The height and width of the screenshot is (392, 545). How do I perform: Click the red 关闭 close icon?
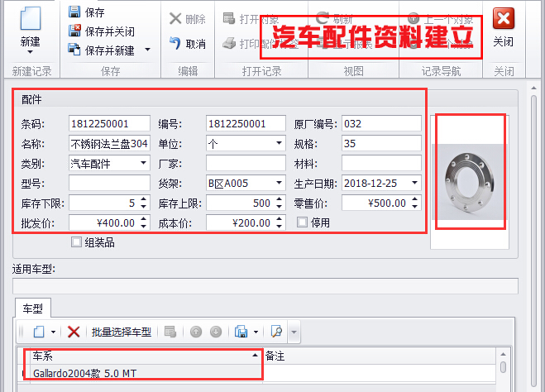coord(503,20)
